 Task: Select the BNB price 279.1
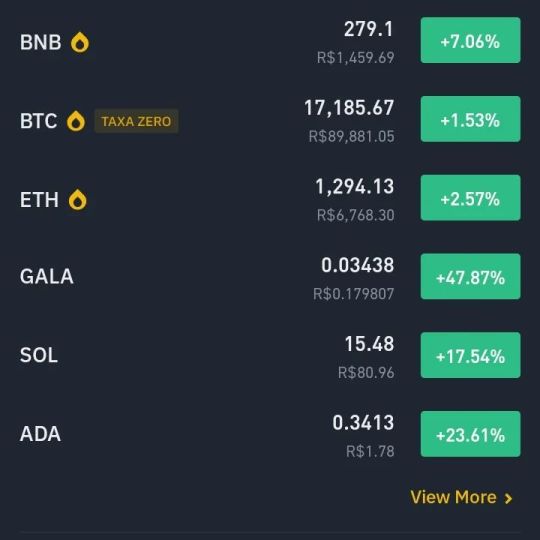(x=368, y=29)
